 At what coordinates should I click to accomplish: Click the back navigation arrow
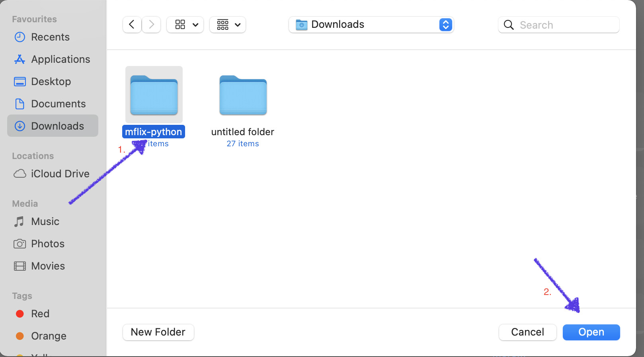click(132, 25)
